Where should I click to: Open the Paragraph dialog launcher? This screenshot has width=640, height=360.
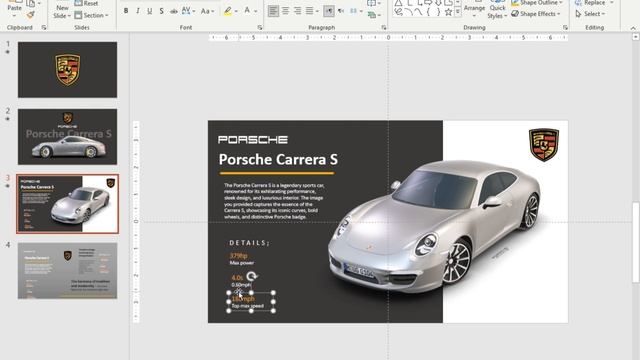click(x=384, y=27)
